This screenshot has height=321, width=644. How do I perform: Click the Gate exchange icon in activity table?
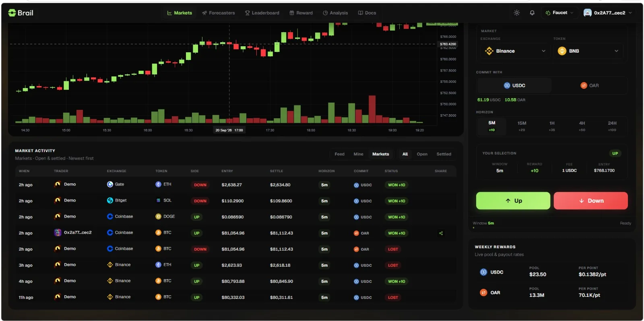(x=110, y=184)
